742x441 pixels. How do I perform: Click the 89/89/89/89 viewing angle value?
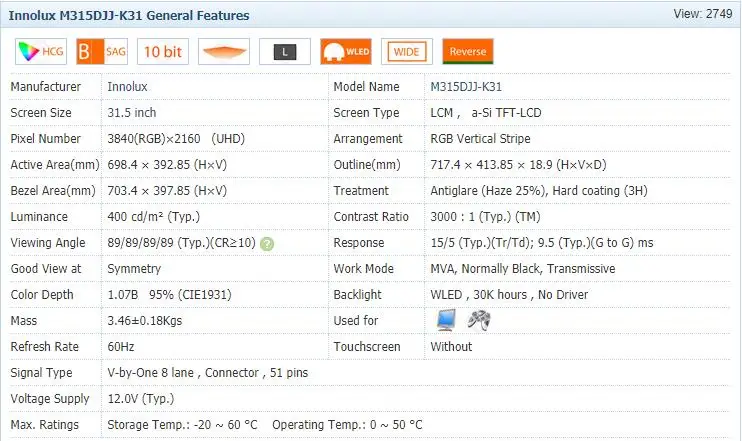click(181, 243)
